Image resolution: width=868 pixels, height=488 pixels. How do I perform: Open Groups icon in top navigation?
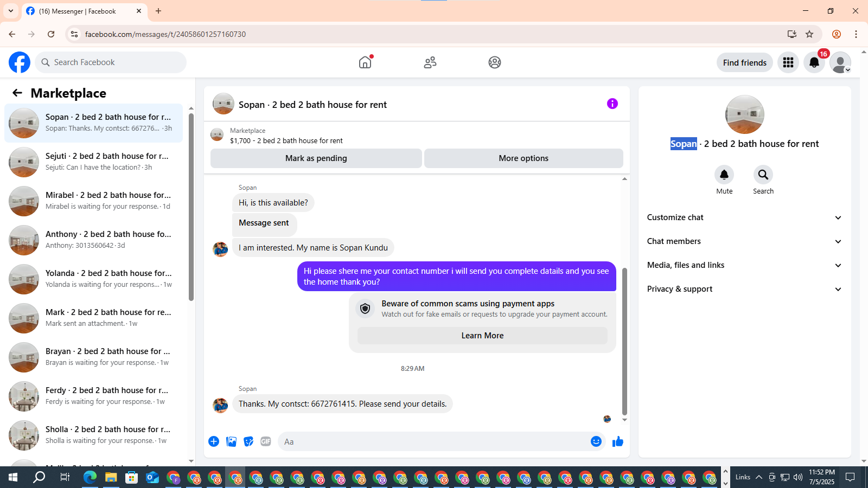click(x=495, y=62)
